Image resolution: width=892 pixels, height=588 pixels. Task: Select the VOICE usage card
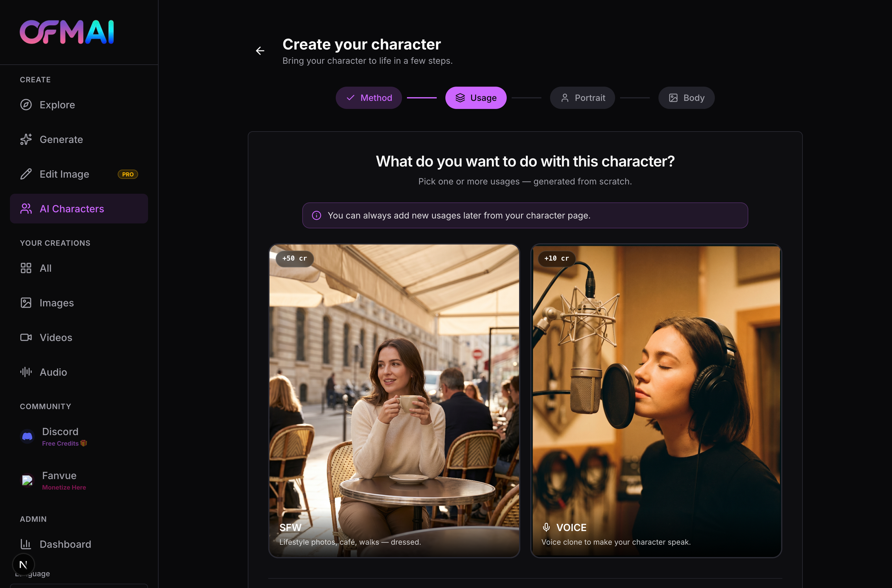click(656, 400)
